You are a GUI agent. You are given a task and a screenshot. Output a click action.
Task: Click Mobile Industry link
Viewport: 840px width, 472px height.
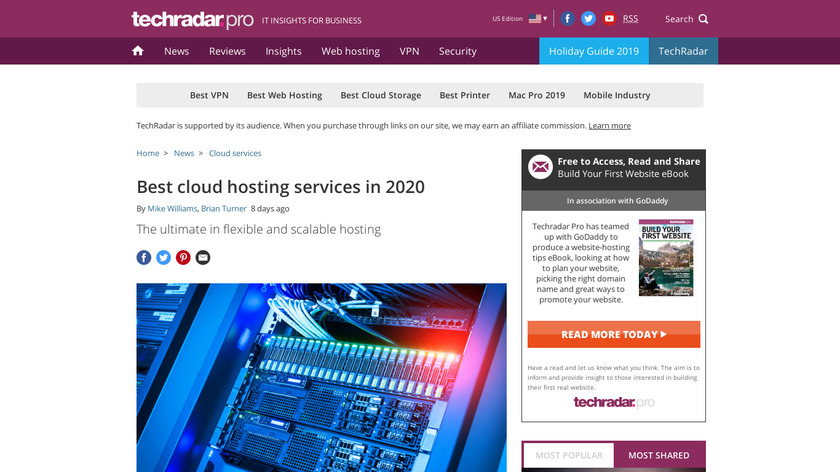617,95
